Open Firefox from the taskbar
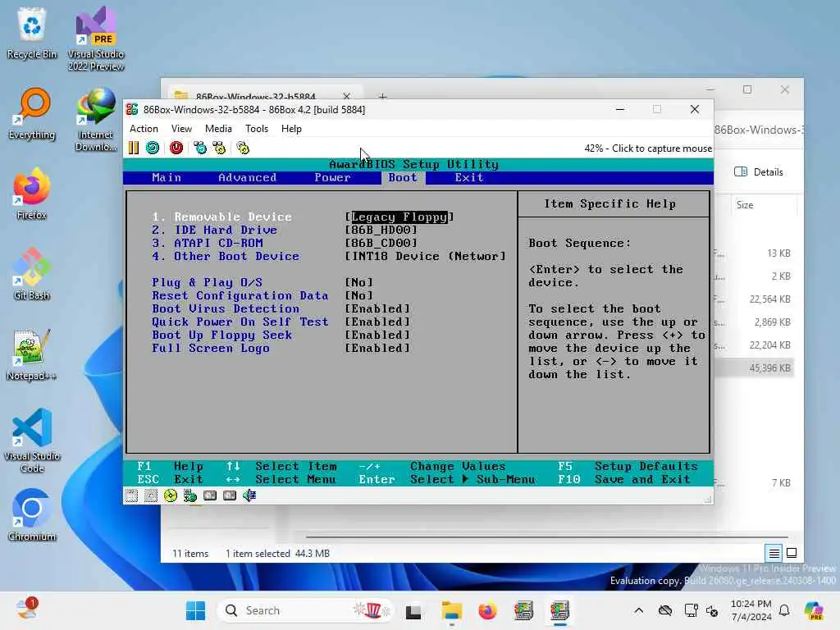The image size is (840, 630). 487,610
